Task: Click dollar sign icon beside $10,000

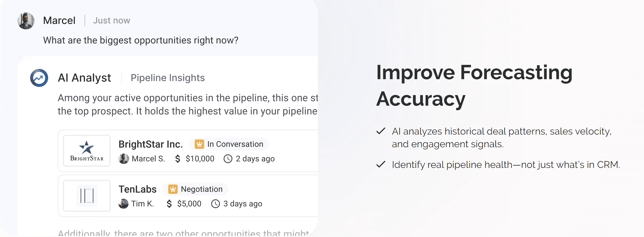Action: 178,159
